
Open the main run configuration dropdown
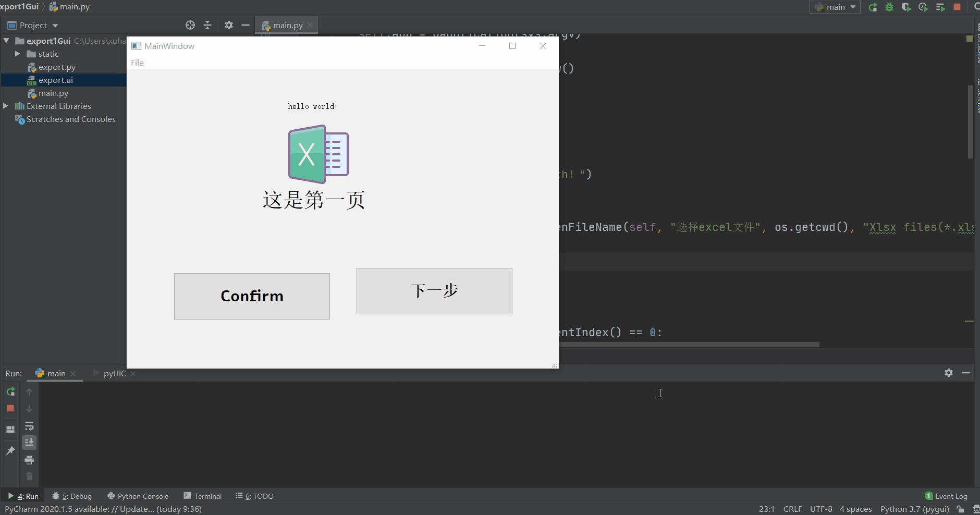(x=835, y=7)
